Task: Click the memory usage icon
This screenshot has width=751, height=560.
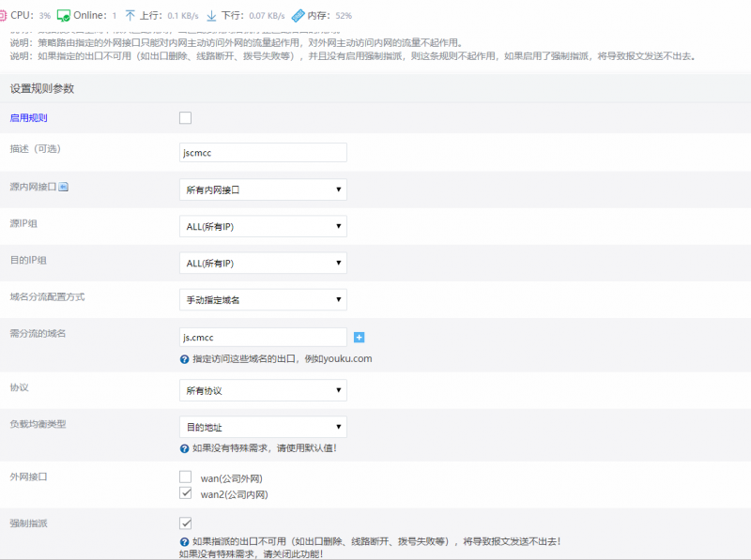Action: tap(298, 16)
